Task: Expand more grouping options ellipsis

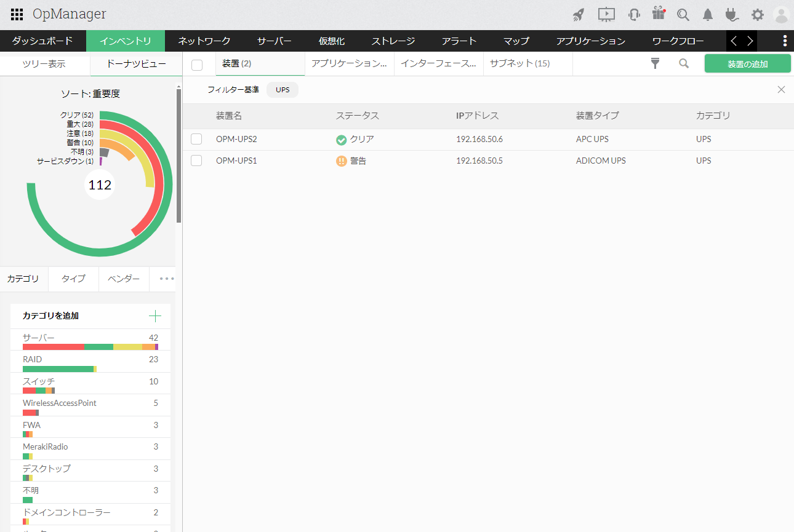Action: tap(167, 279)
